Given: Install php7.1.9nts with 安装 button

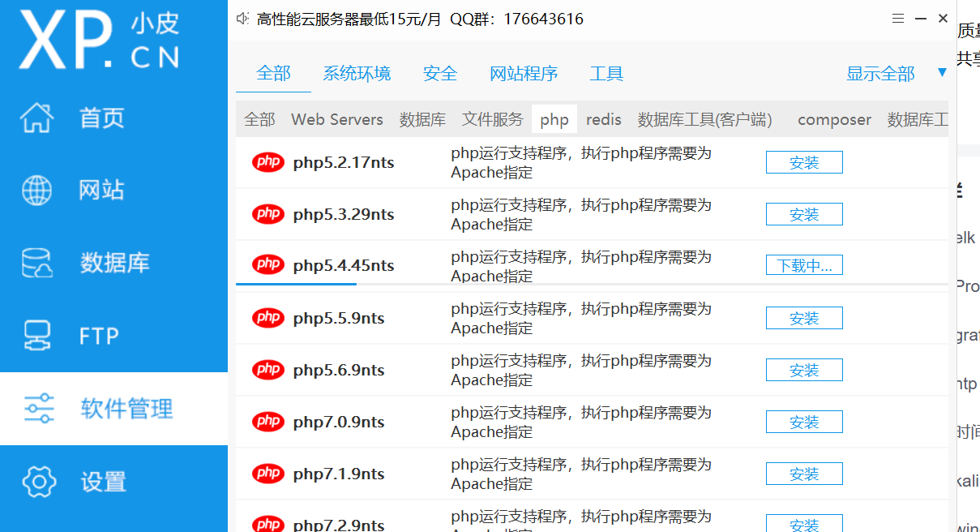Looking at the screenshot, I should coord(804,474).
